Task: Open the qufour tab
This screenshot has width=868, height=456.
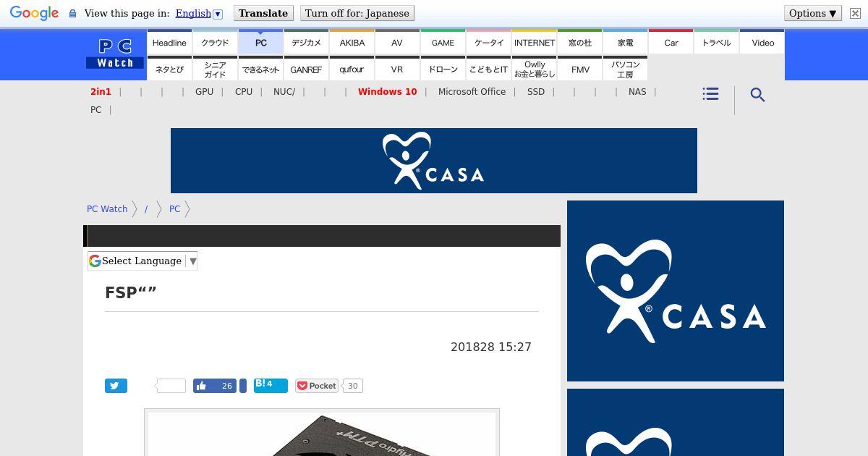Action: pyautogui.click(x=352, y=69)
